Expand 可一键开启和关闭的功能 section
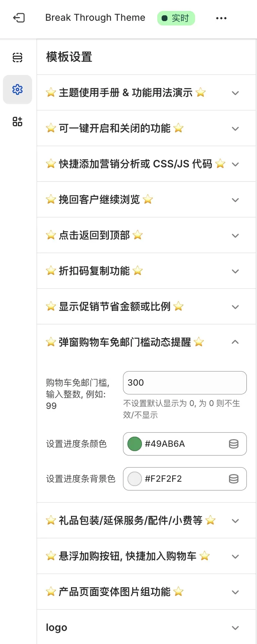 tap(235, 128)
